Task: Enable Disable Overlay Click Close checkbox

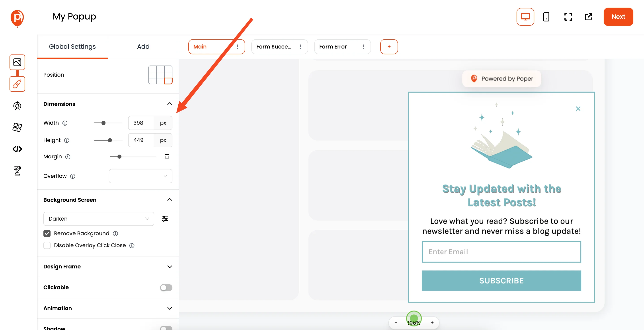Action: coord(47,245)
